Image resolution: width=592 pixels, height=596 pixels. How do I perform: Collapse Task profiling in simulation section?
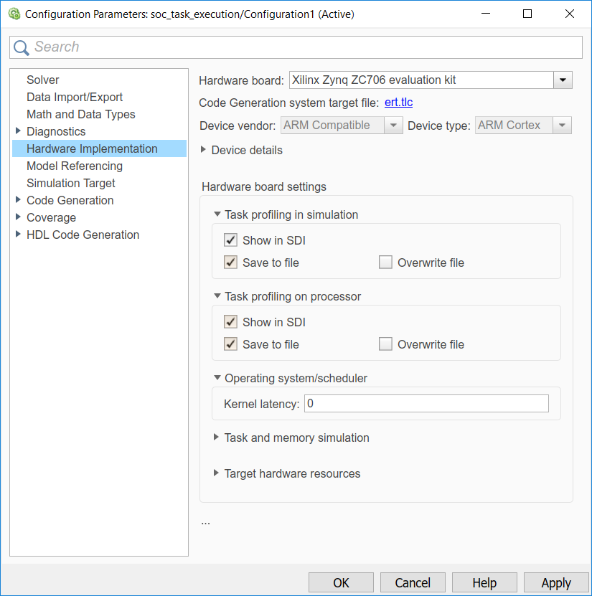[x=217, y=214]
